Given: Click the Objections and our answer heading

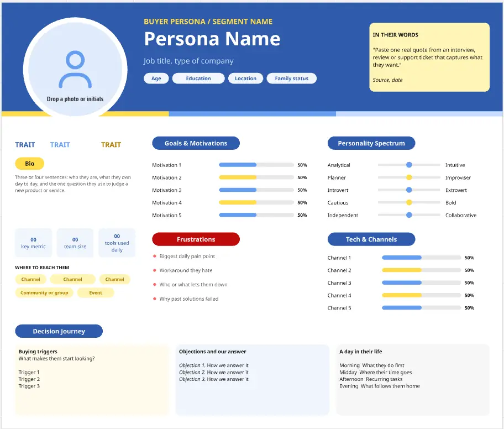Looking at the screenshot, I should (212, 352).
